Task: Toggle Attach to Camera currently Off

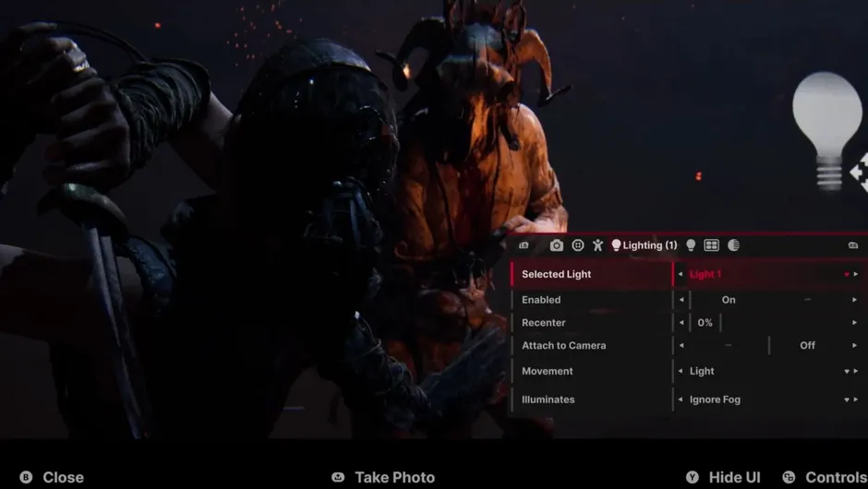Action: 807,345
